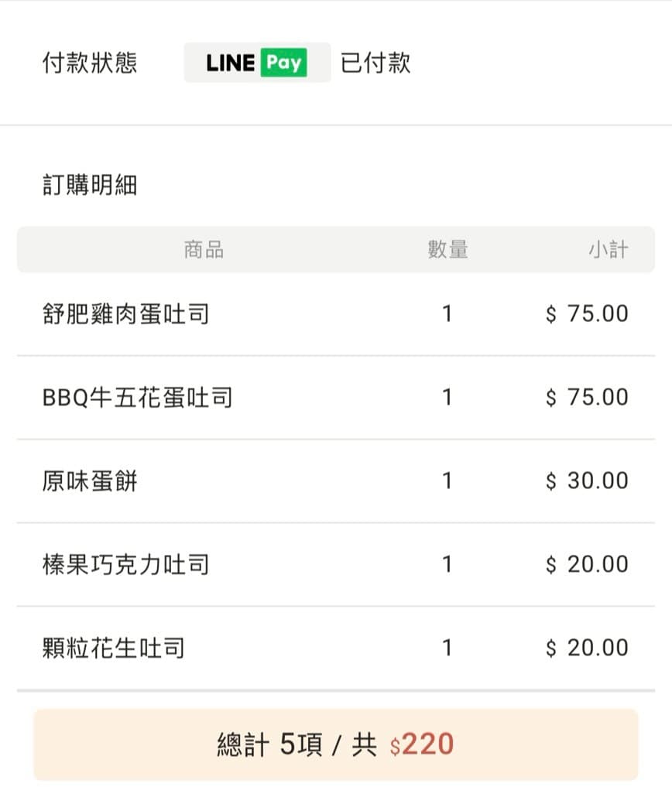Click the LINE Pay logo badge
This screenshot has width=672, height=787.
[x=257, y=63]
